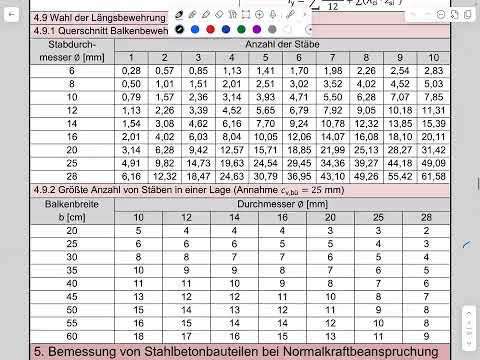Viewport: 480px width, 360px height.
Task: Open the page overview icon
Action: pos(467,14)
